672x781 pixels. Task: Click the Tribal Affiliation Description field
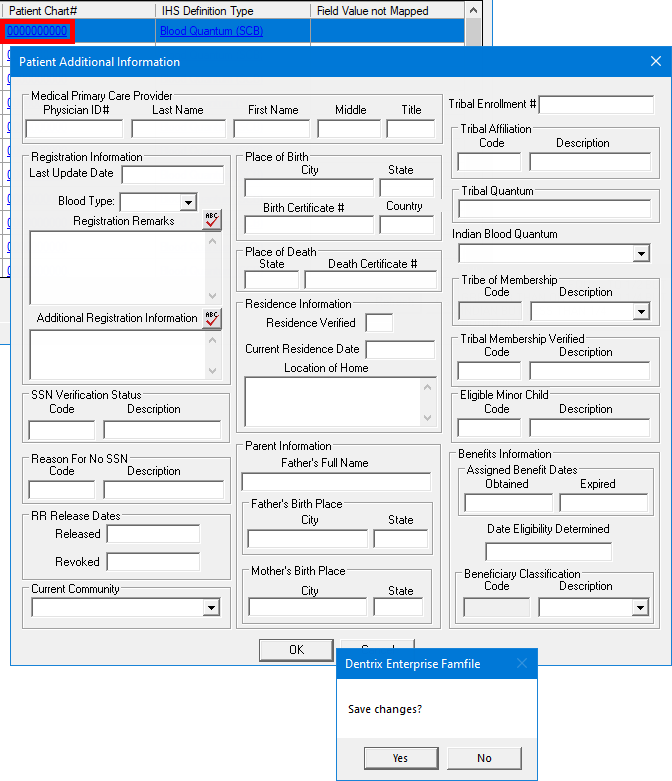590,162
